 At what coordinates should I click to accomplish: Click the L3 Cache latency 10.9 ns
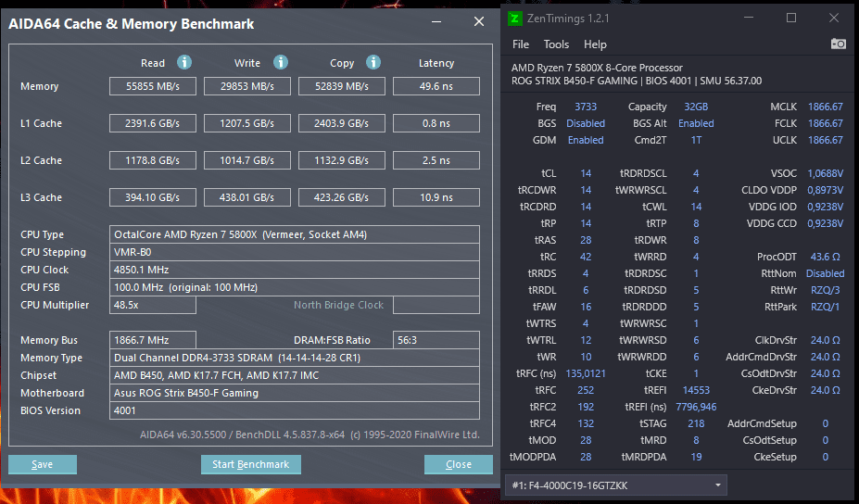click(436, 197)
